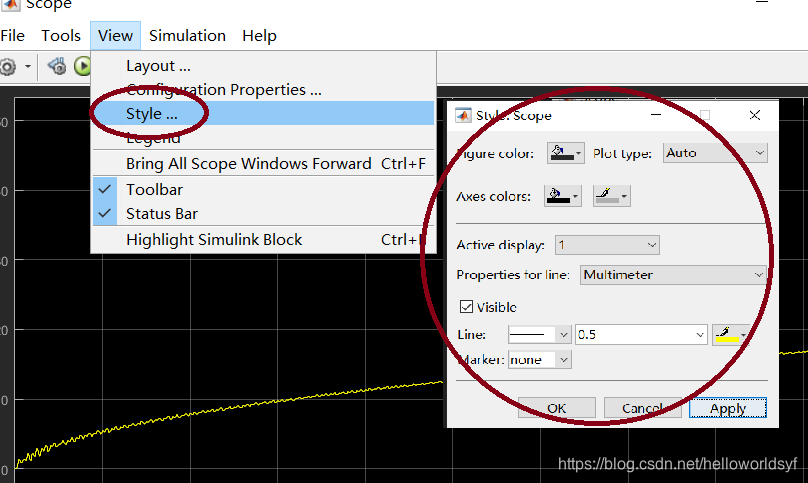The height and width of the screenshot is (483, 808).
Task: Choose Layout from View menu
Action: click(263, 66)
